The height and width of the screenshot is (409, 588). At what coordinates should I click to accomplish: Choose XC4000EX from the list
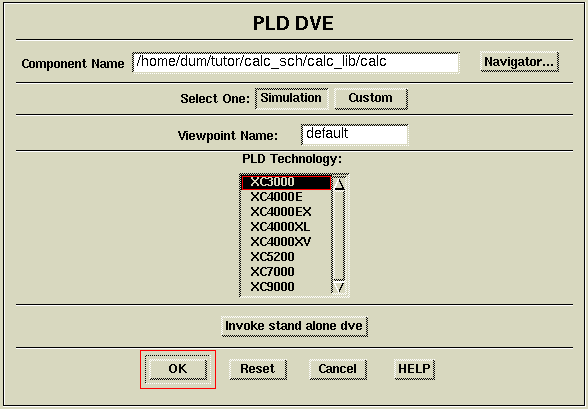click(x=286, y=212)
